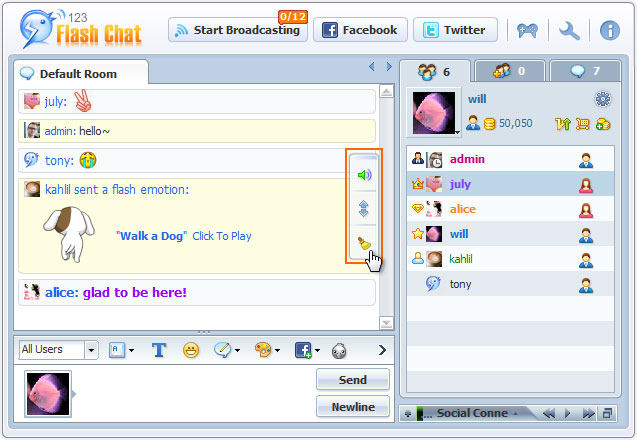The image size is (637, 440).
Task: Click july's female gender icon
Action: (x=585, y=186)
